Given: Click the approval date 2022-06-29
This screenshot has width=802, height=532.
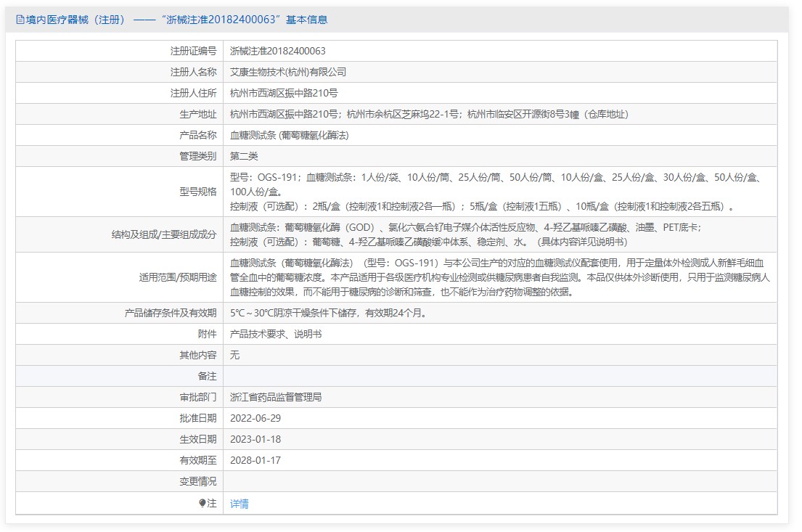Looking at the screenshot, I should coord(255,418).
